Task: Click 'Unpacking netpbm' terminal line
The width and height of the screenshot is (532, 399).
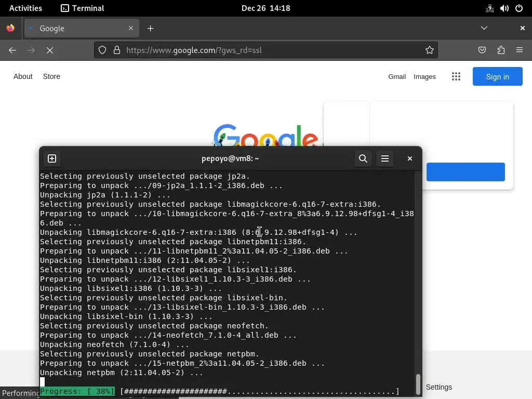Action: (121, 373)
